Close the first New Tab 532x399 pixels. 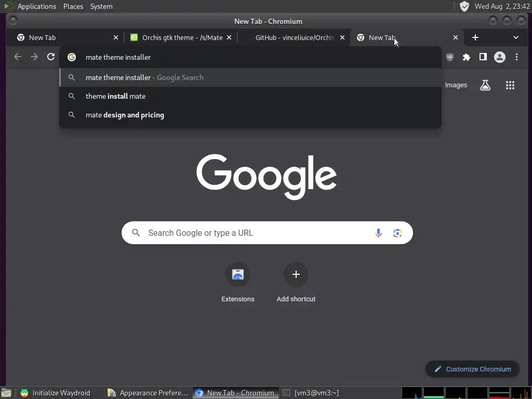point(116,37)
